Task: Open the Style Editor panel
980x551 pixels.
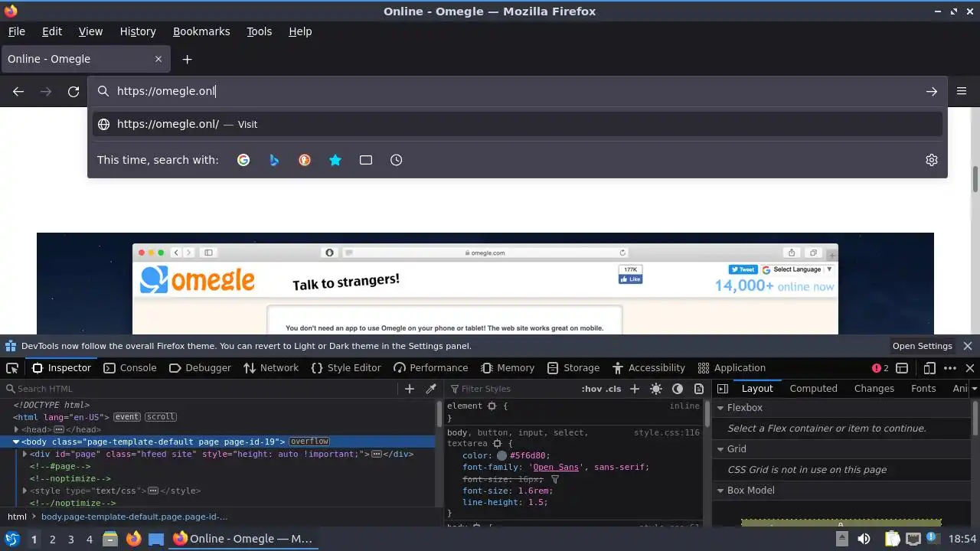Action: pyautogui.click(x=346, y=368)
